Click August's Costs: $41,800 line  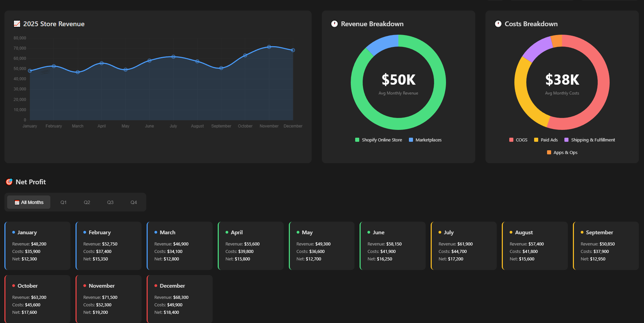coord(524,252)
